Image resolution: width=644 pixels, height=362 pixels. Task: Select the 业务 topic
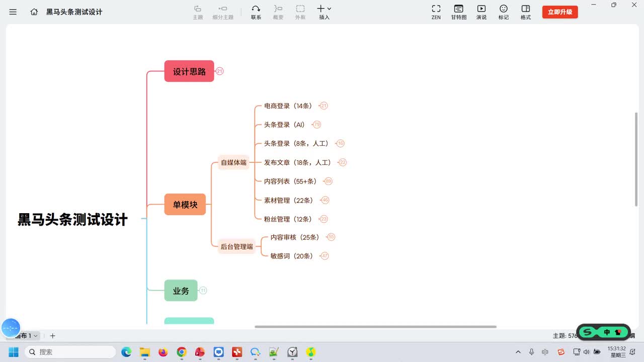click(x=181, y=291)
